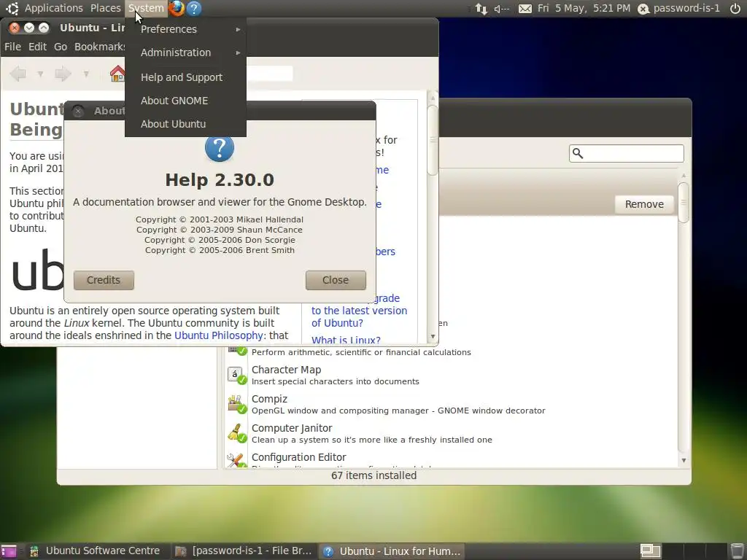This screenshot has width=747, height=560.
Task: Follow the Ubuntu Philosophy link
Action: click(x=219, y=335)
